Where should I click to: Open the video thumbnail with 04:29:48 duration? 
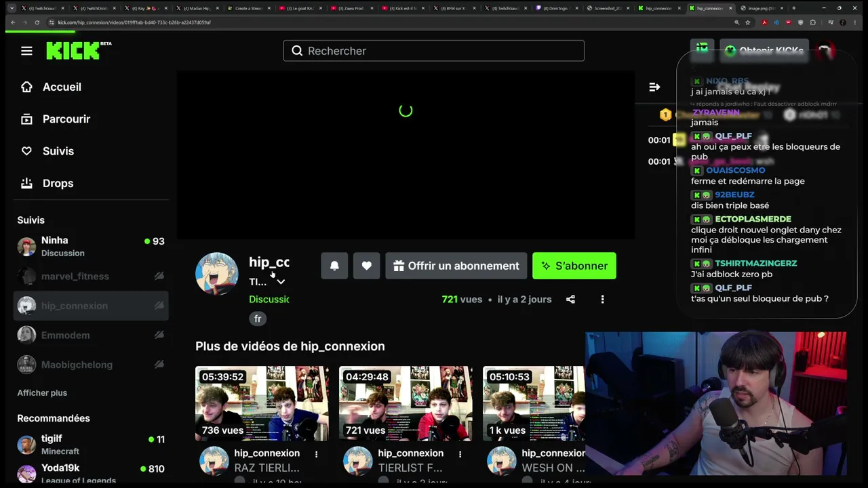[406, 403]
